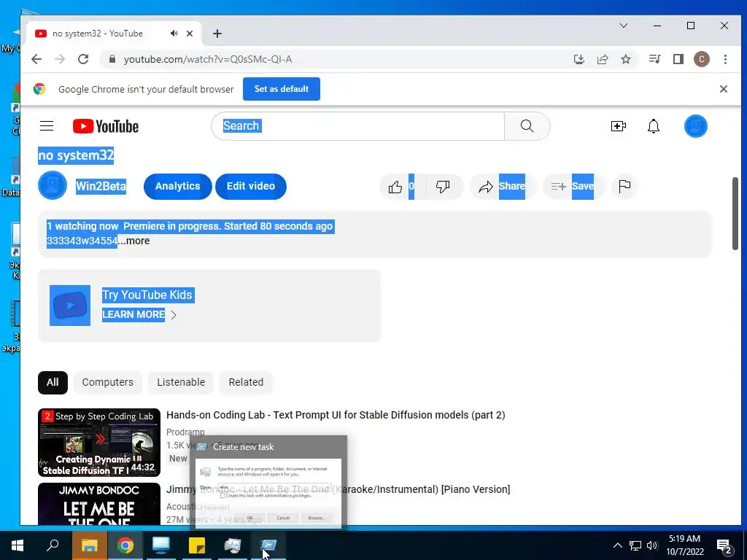Screen dimensions: 747x560
Task: Go to YouTube home via the logo
Action: (105, 126)
